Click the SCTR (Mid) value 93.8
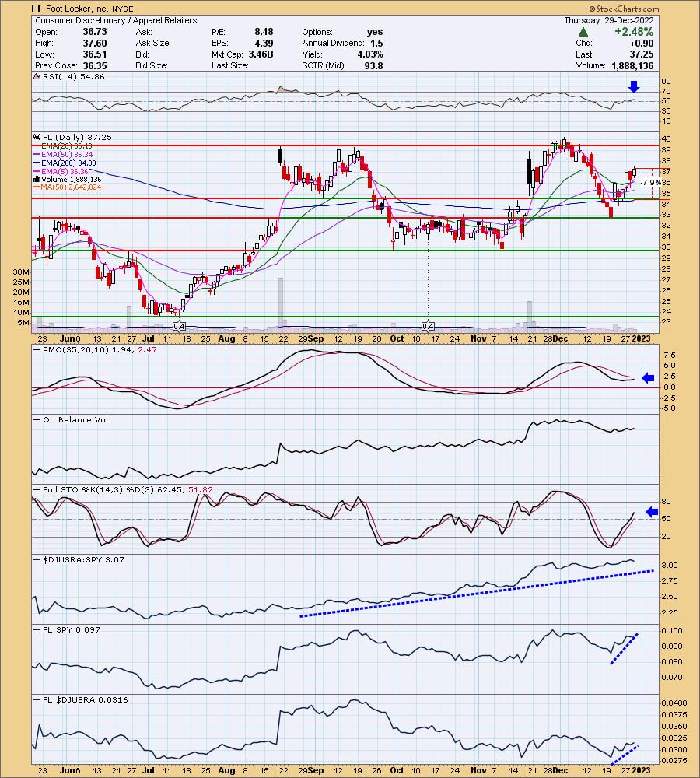 pos(373,65)
